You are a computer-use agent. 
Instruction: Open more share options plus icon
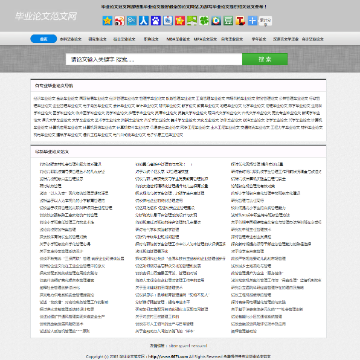click(252, 21)
